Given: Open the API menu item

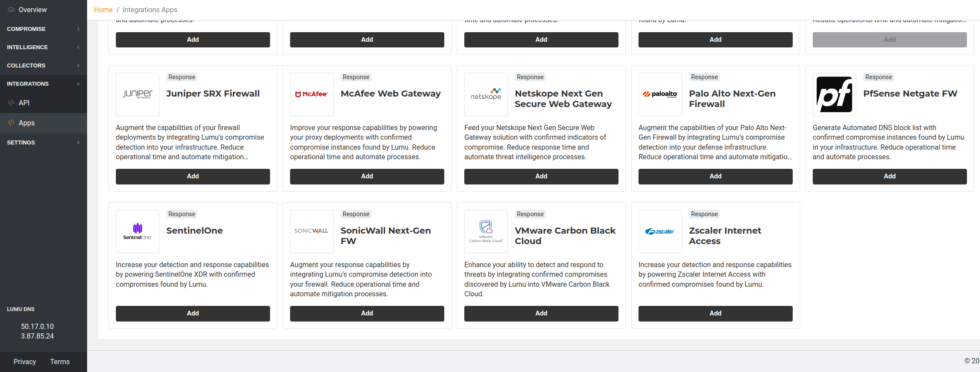Looking at the screenshot, I should click(24, 103).
